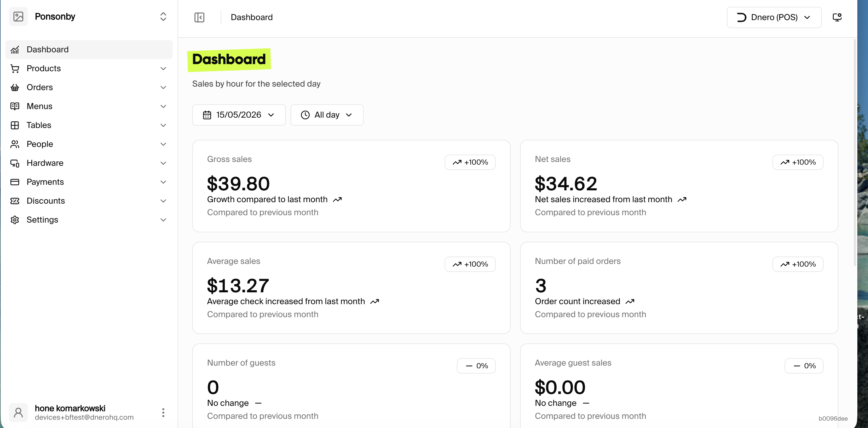Click the b0096dee build version text
Screen dimensions: 868x428
[x=833, y=419]
